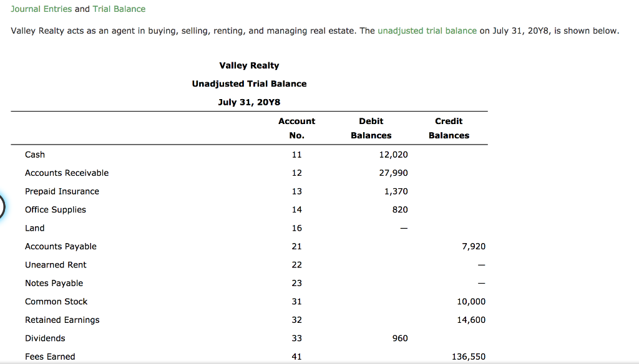
Task: Click the Valley Realty heading
Action: tap(249, 65)
